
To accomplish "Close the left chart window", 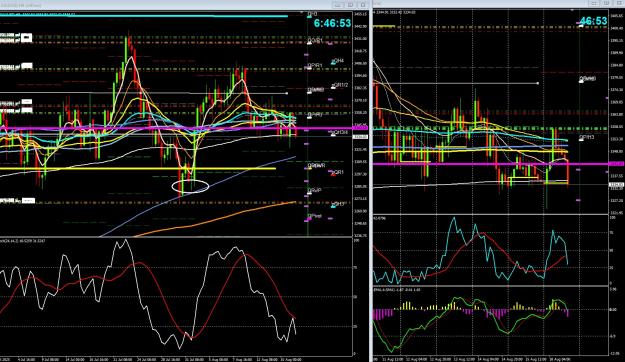I will tap(362, 5).
